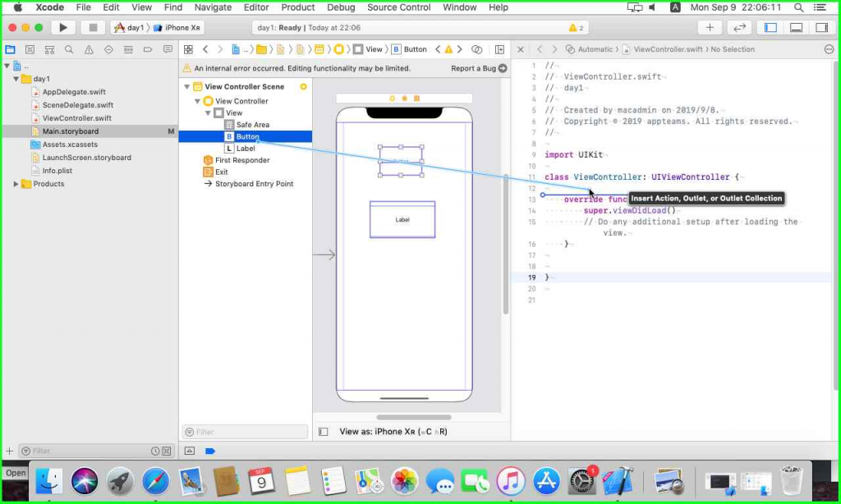
Task: Select the Label item in outline
Action: point(245,149)
